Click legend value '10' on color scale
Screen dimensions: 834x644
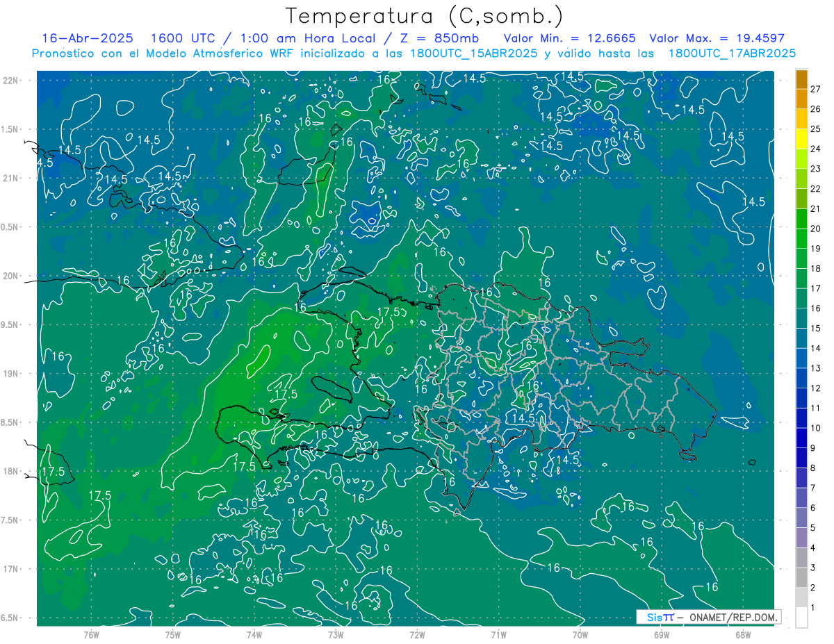[x=815, y=428]
